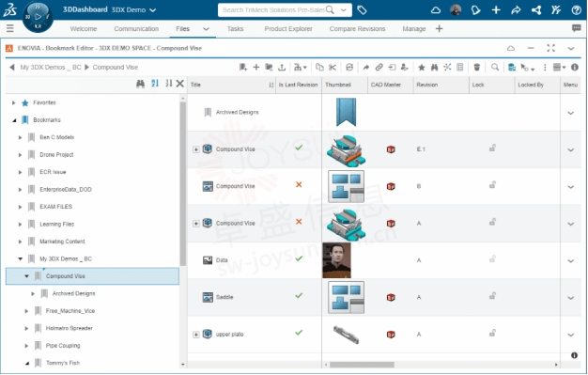Open the 3DEXPERIENCE compass
The height and width of the screenshot is (375, 588).
[x=38, y=17]
